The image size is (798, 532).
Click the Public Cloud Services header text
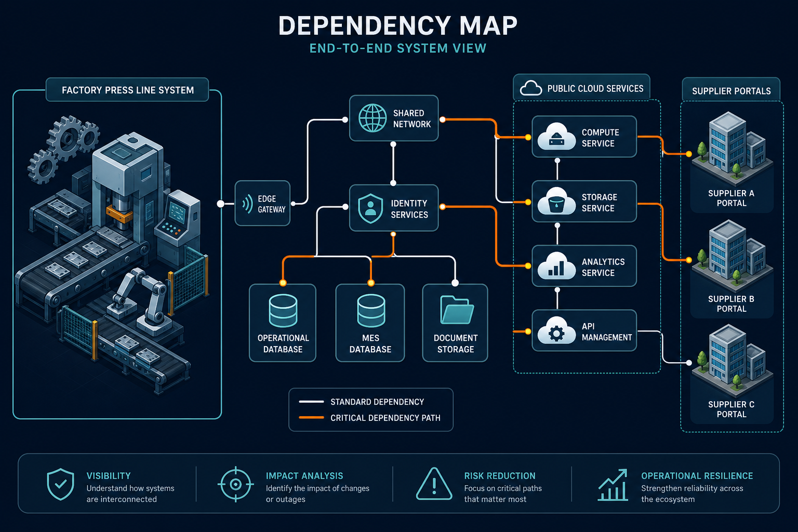[595, 89]
